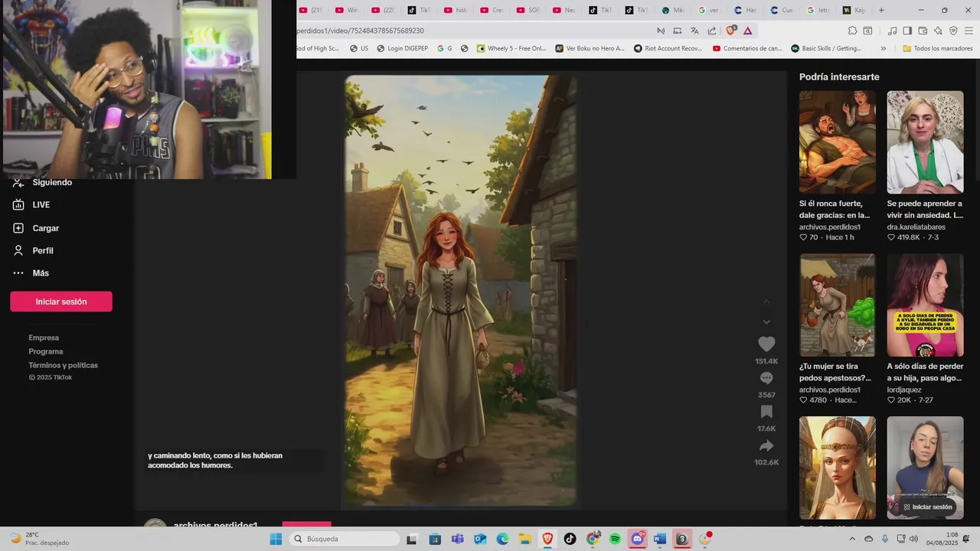Image resolution: width=980 pixels, height=551 pixels.
Task: Open medieval woman with headband thumbnail
Action: tap(837, 468)
